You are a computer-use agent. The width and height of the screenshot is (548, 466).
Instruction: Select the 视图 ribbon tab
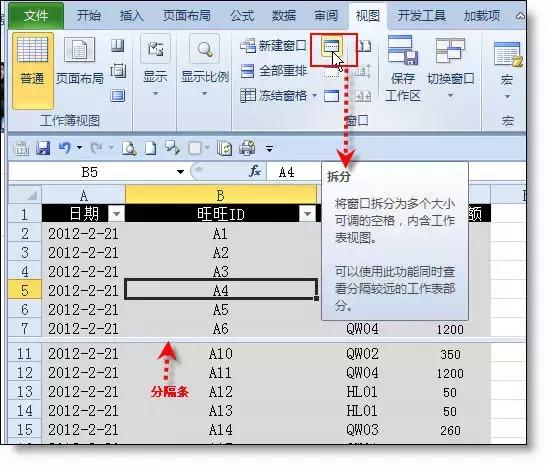368,16
